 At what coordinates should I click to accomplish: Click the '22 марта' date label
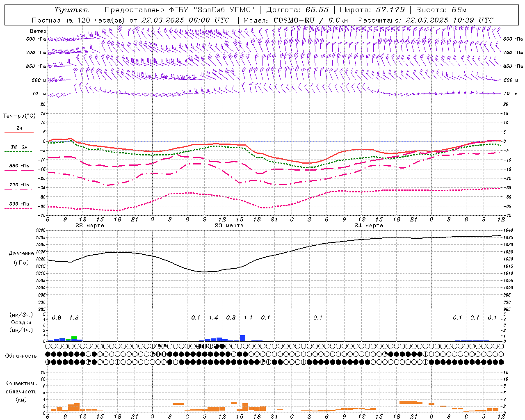[x=90, y=226]
